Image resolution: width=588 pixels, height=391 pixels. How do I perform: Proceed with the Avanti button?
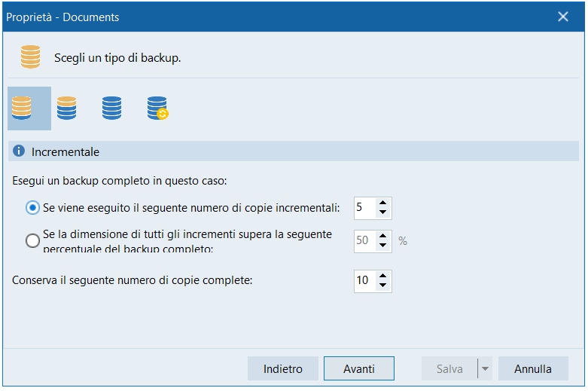point(359,369)
